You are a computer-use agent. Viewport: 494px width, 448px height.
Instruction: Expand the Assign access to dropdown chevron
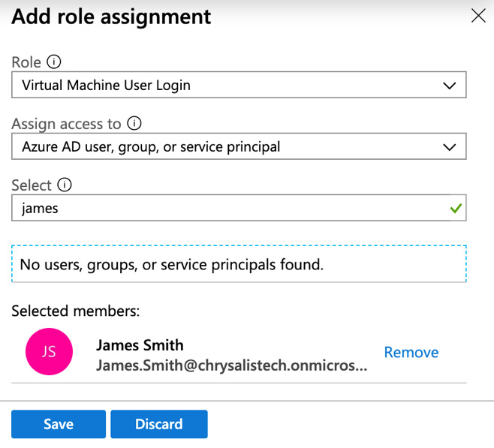449,147
